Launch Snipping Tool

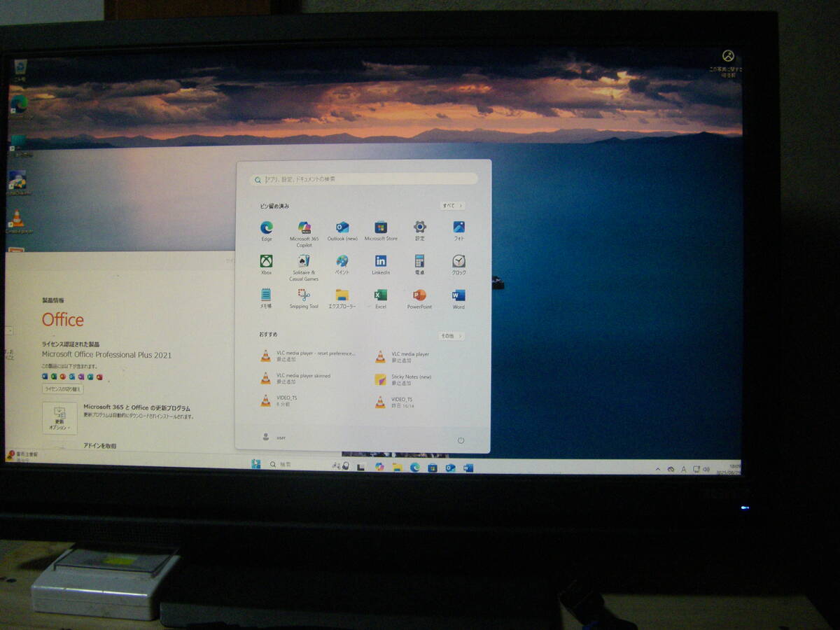pyautogui.click(x=304, y=298)
